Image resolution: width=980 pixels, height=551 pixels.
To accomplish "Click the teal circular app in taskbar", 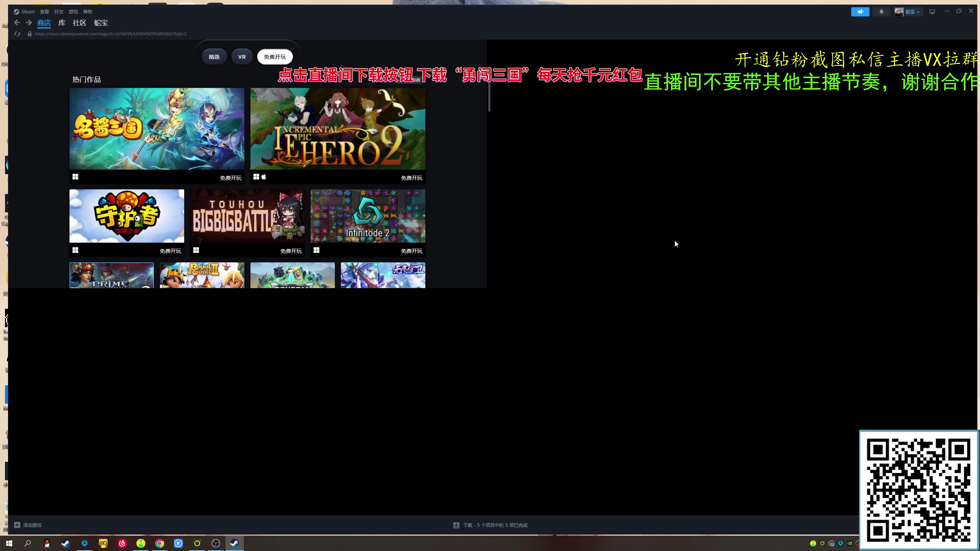I will click(x=85, y=543).
